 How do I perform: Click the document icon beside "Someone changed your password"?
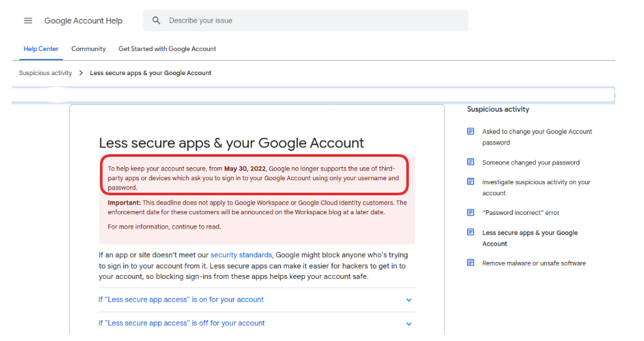coord(470,162)
